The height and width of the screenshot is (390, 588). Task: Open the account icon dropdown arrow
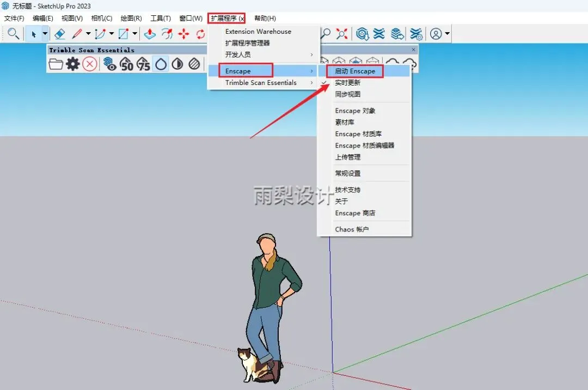click(x=448, y=34)
